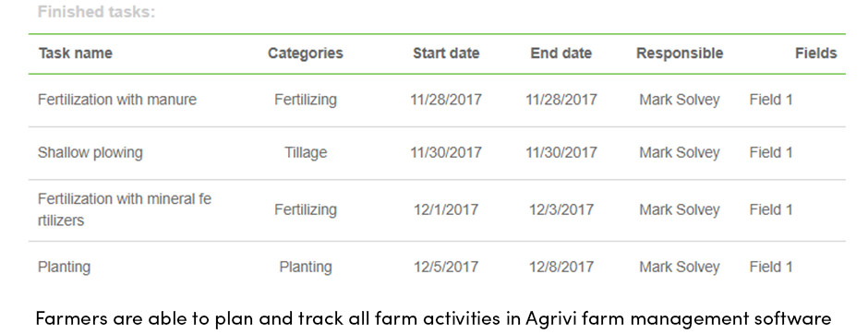The width and height of the screenshot is (868, 334).
Task: Select start date 11/28/2017
Action: coord(446,100)
